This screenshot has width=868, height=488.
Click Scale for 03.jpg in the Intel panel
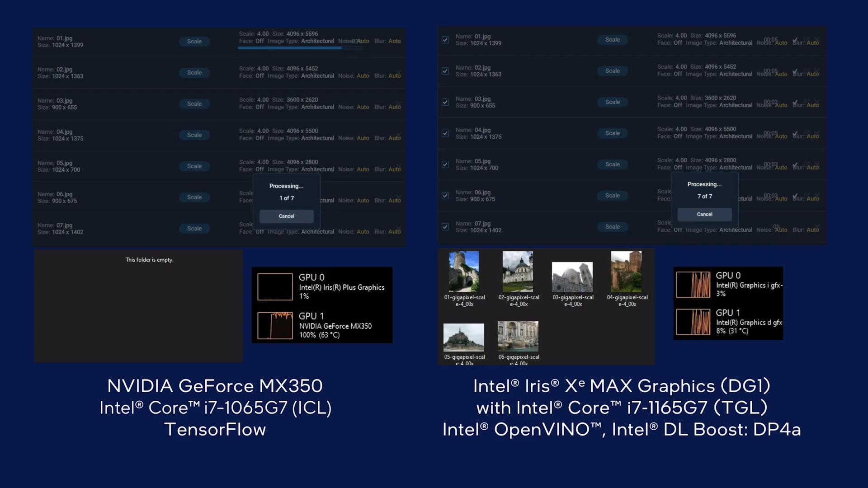point(613,102)
